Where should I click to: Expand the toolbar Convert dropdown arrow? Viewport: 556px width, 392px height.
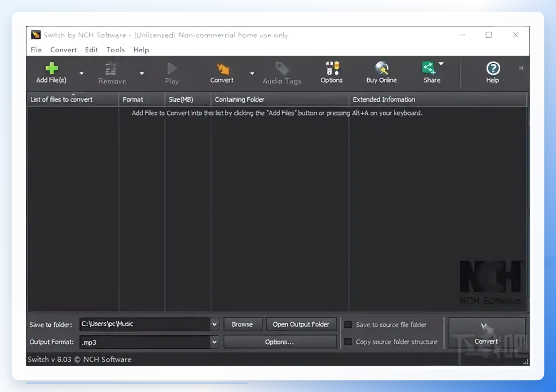pos(252,73)
